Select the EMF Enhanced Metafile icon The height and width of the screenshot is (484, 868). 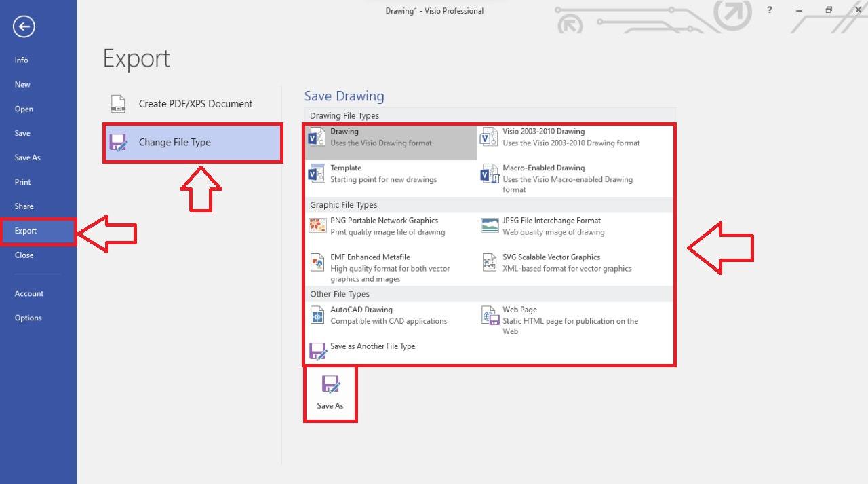coord(317,262)
